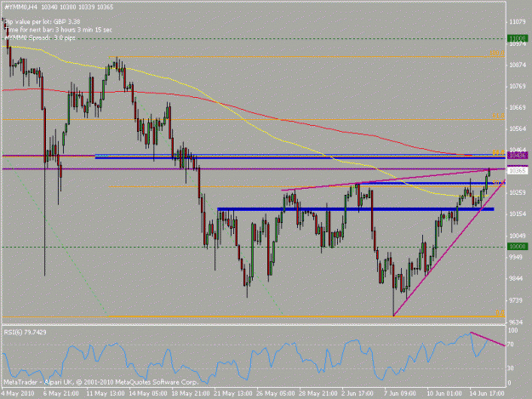Viewport: 532px width, 399px height.
Task: Click the 10769 price axis value
Action: click(518, 87)
